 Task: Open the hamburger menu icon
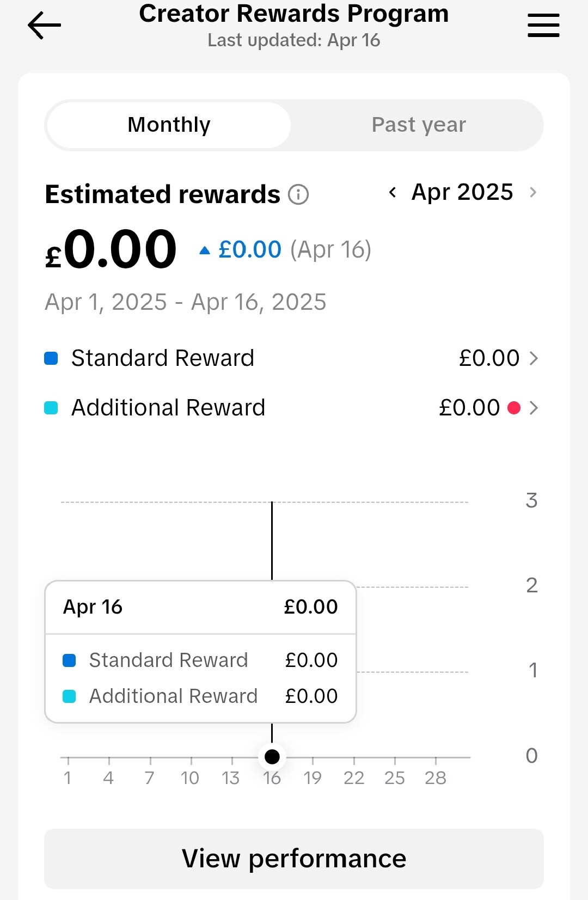point(543,26)
